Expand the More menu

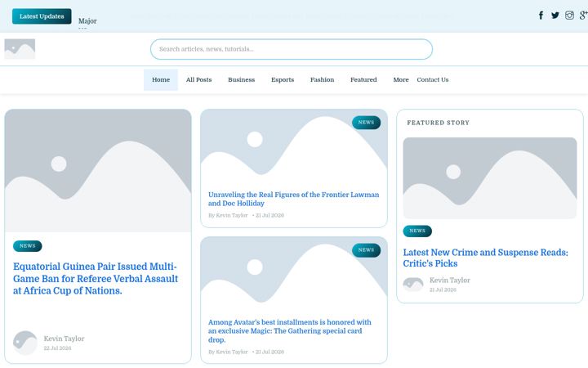(x=401, y=80)
